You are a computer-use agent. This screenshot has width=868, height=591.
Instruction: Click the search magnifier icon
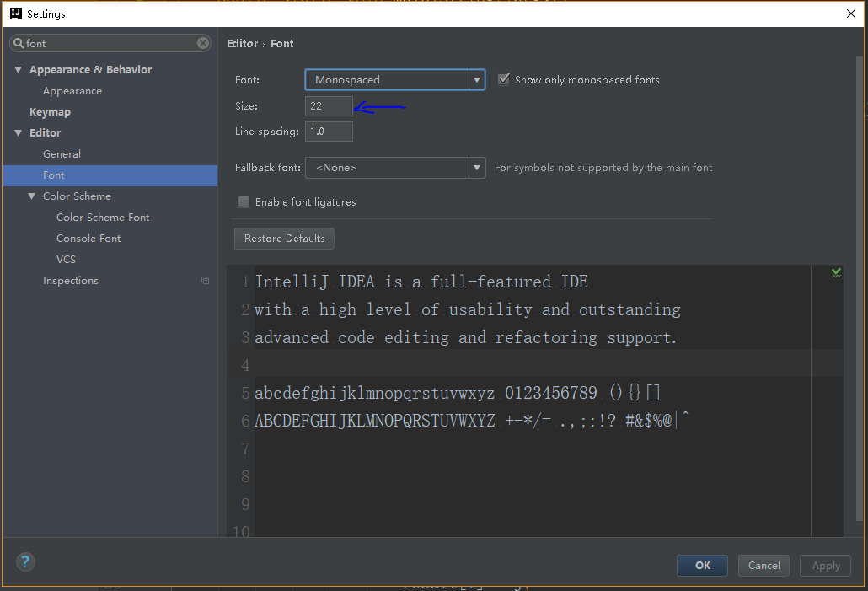tap(19, 43)
